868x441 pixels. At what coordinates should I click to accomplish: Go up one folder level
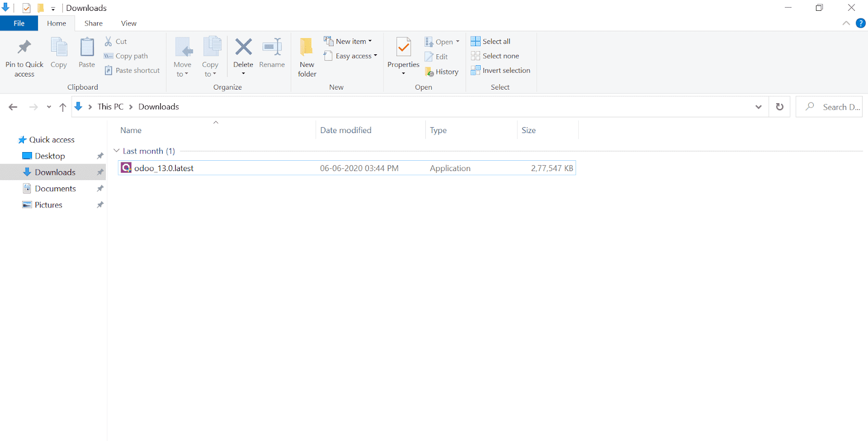point(63,107)
